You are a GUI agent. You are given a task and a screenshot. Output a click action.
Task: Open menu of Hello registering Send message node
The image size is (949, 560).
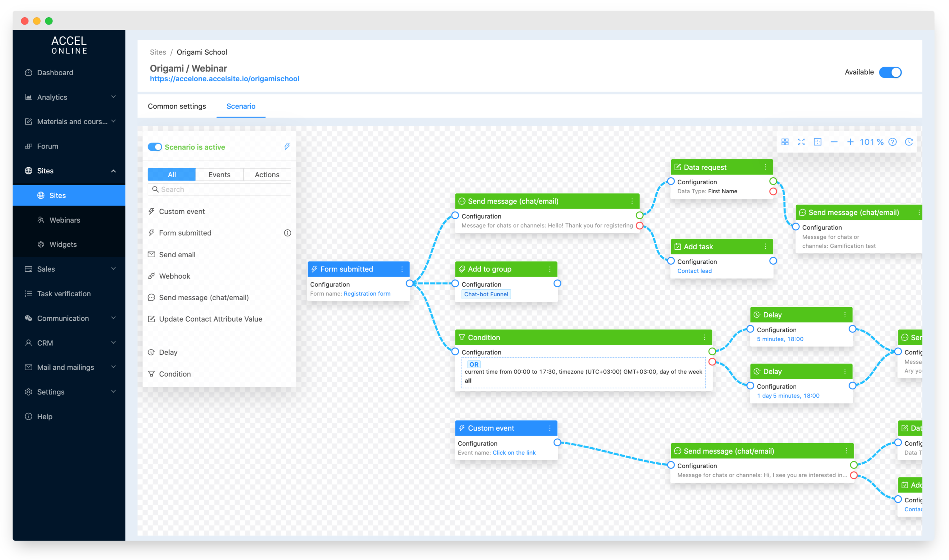click(632, 202)
